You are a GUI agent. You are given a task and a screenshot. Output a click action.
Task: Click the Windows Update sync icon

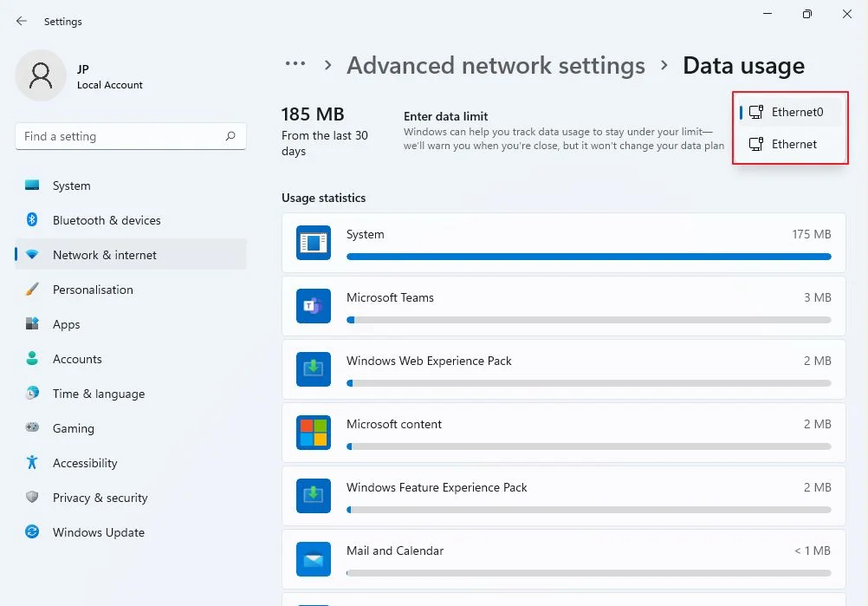click(x=32, y=531)
